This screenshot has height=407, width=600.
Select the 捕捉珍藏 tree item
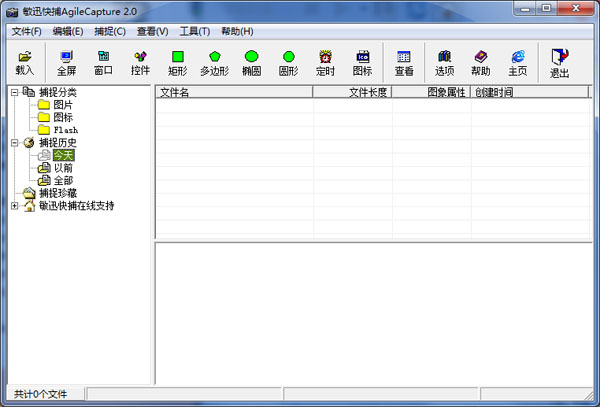pyautogui.click(x=58, y=193)
